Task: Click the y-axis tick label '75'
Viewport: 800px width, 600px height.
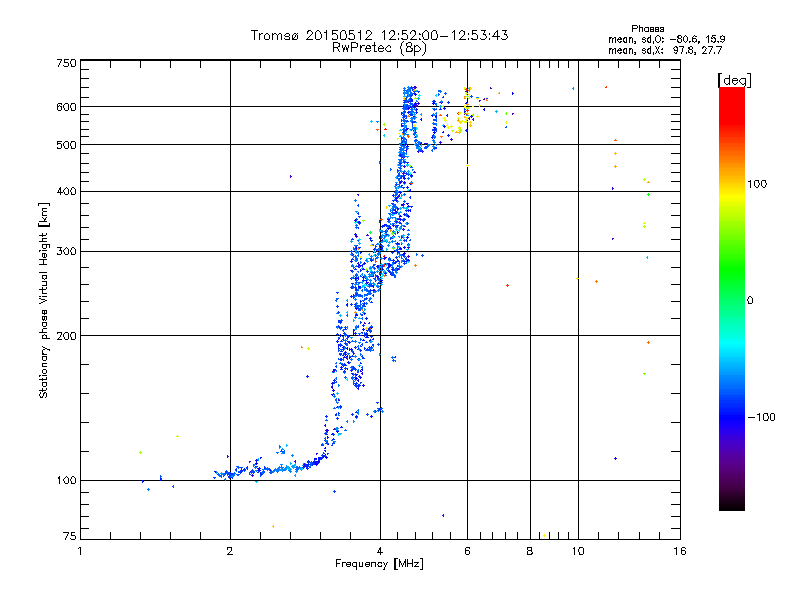Action: point(70,536)
